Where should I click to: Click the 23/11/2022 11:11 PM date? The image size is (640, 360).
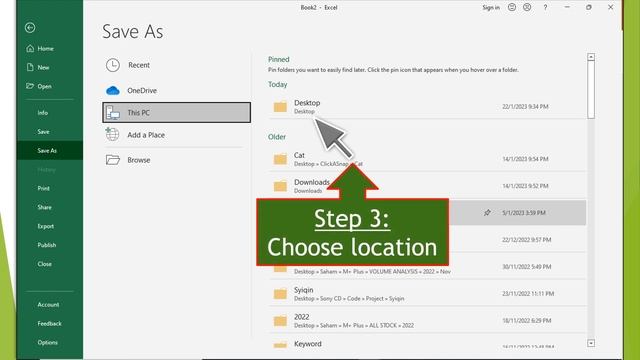[528, 293]
